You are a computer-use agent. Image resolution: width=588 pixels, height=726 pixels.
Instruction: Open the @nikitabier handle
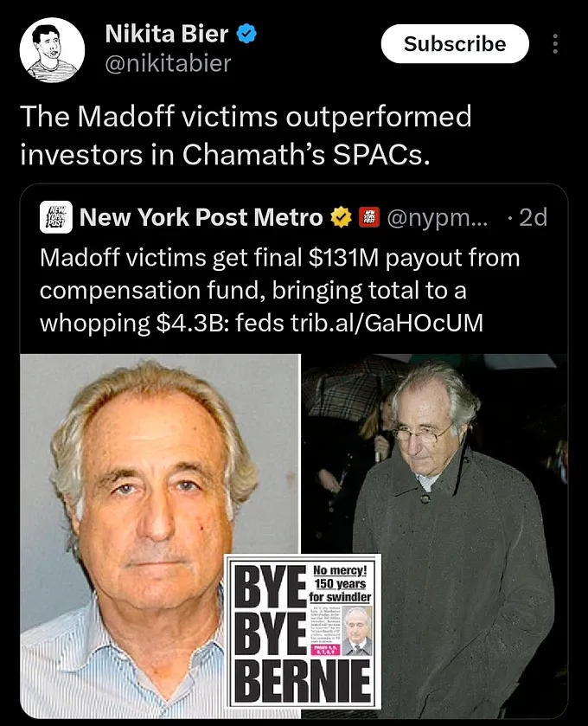tap(168, 63)
